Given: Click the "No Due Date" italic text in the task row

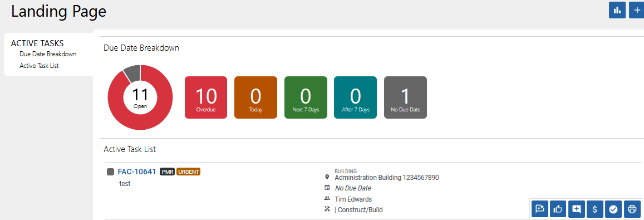Looking at the screenshot, I should click(x=353, y=188).
